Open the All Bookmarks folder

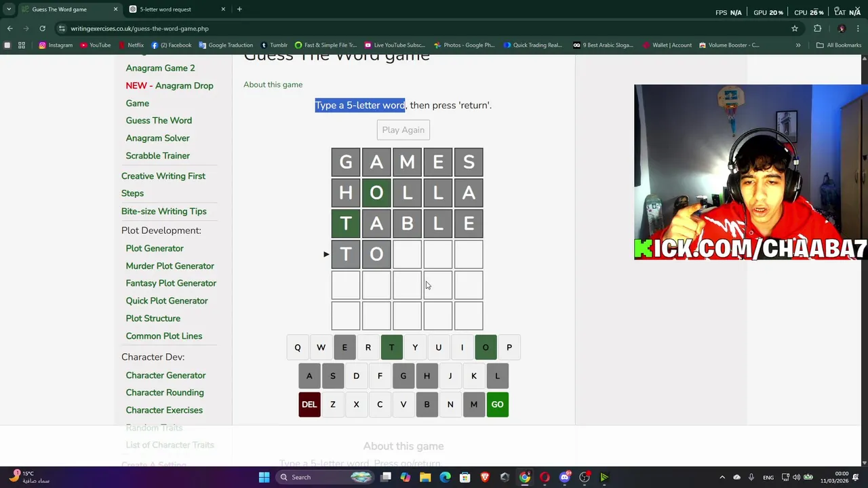tap(839, 45)
